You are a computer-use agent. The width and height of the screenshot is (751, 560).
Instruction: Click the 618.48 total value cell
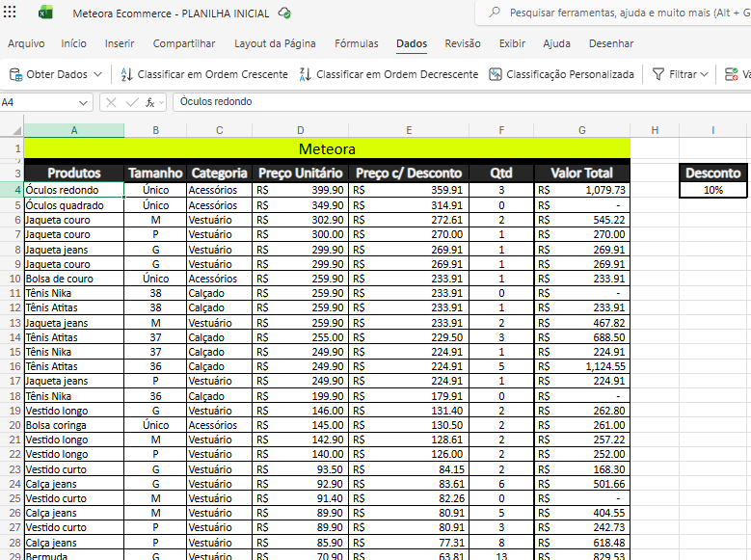[x=582, y=543]
